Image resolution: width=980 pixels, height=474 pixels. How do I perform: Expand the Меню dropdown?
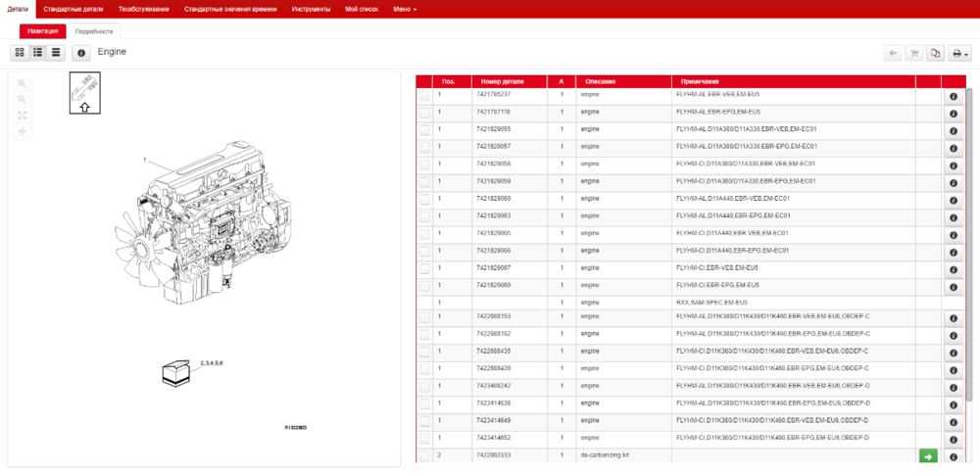pos(405,9)
